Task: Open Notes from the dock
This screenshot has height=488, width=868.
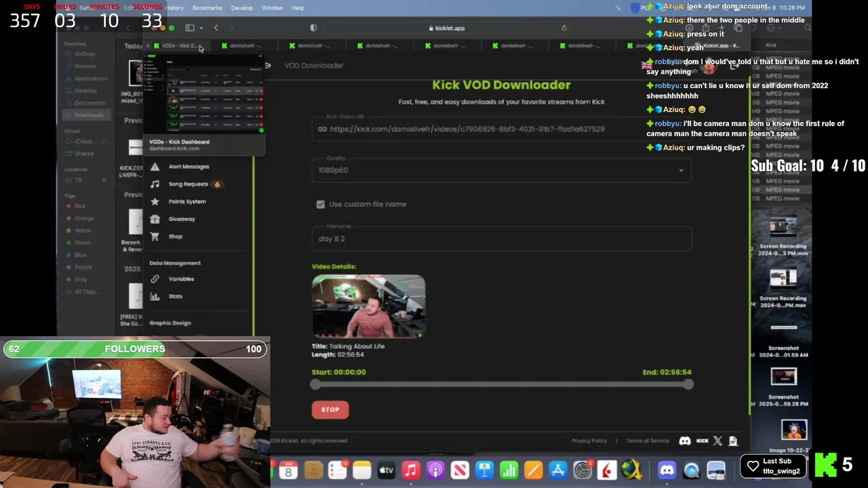Action: pos(362,470)
